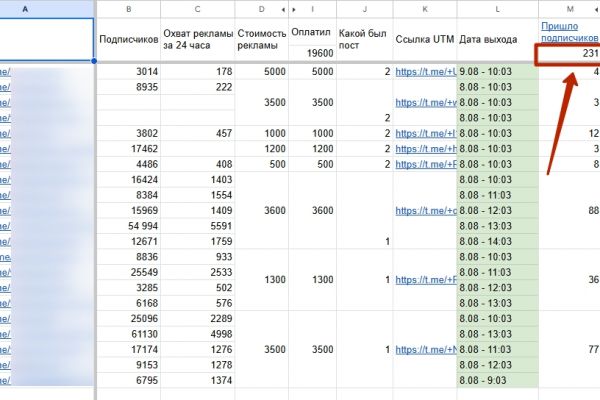Select subscribers cell "6168"
600x400 pixels.
[129, 303]
